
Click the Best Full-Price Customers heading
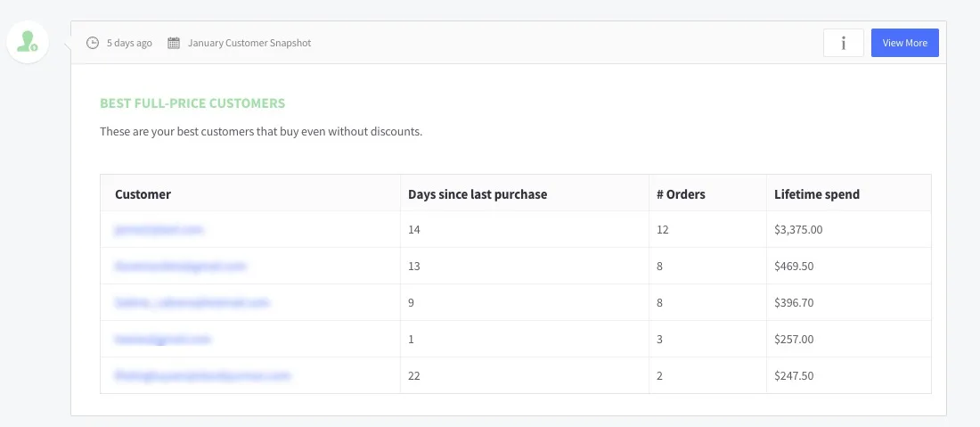(192, 103)
